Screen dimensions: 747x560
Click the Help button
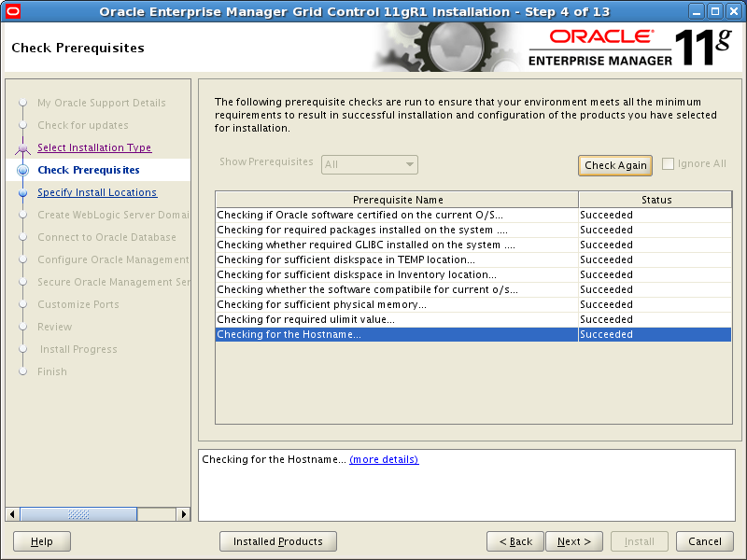[42, 541]
